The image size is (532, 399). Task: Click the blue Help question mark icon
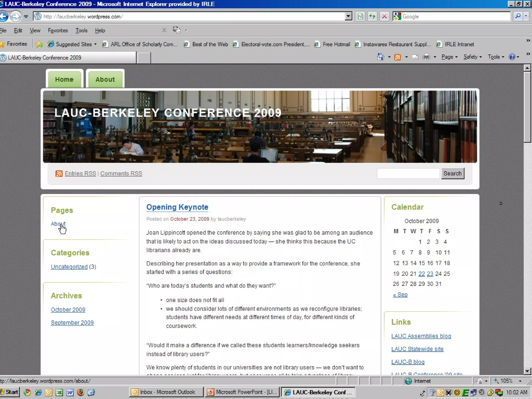tap(512, 57)
